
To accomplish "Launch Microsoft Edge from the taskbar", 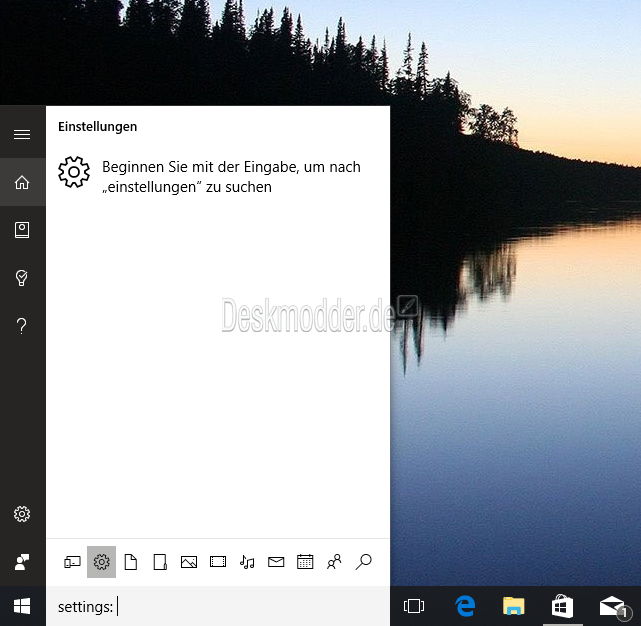I will [x=465, y=606].
